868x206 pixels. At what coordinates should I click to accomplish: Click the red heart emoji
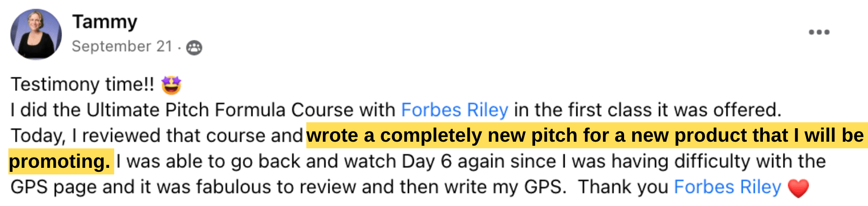pyautogui.click(x=798, y=188)
